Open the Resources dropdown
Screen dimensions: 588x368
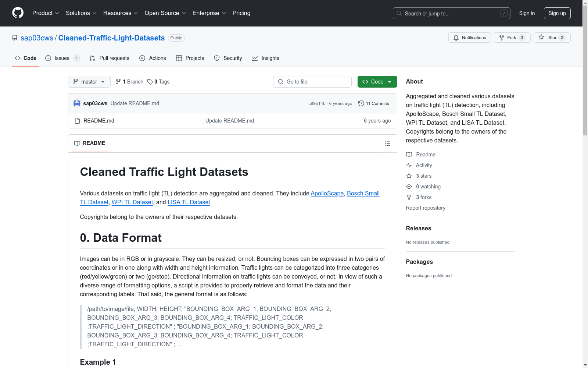121,13
